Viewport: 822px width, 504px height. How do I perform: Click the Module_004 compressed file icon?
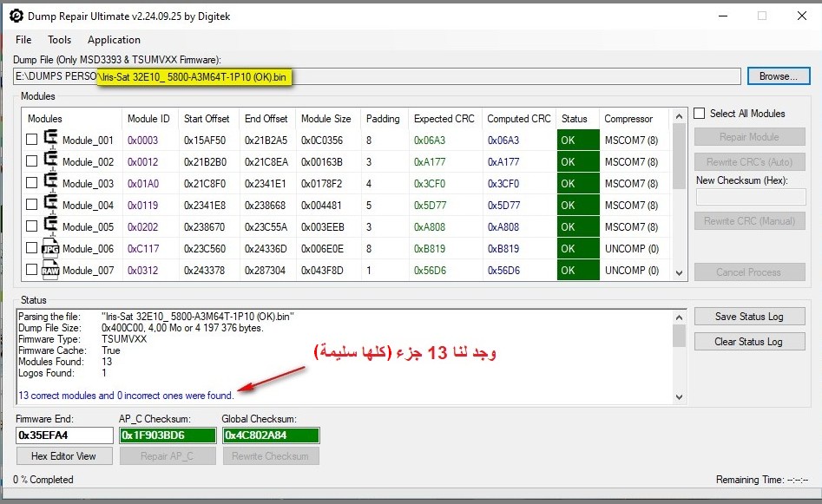pyautogui.click(x=51, y=203)
